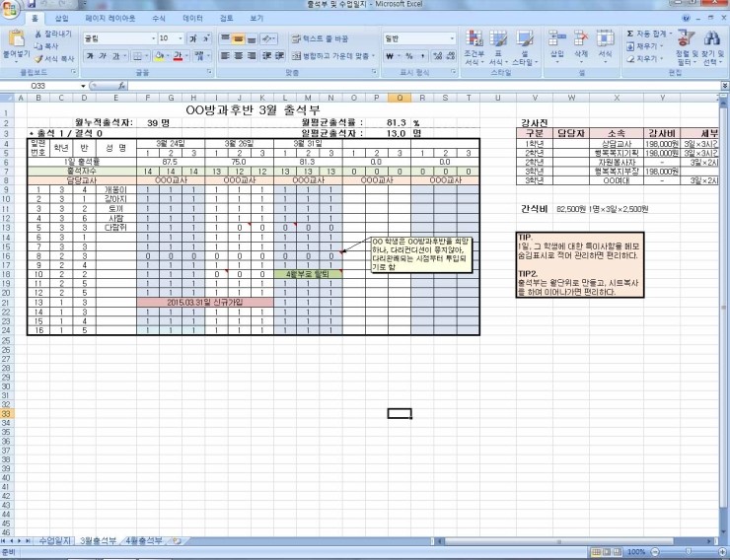
Task: Select the Format Painter (서식 복사) brush
Action: click(37, 59)
